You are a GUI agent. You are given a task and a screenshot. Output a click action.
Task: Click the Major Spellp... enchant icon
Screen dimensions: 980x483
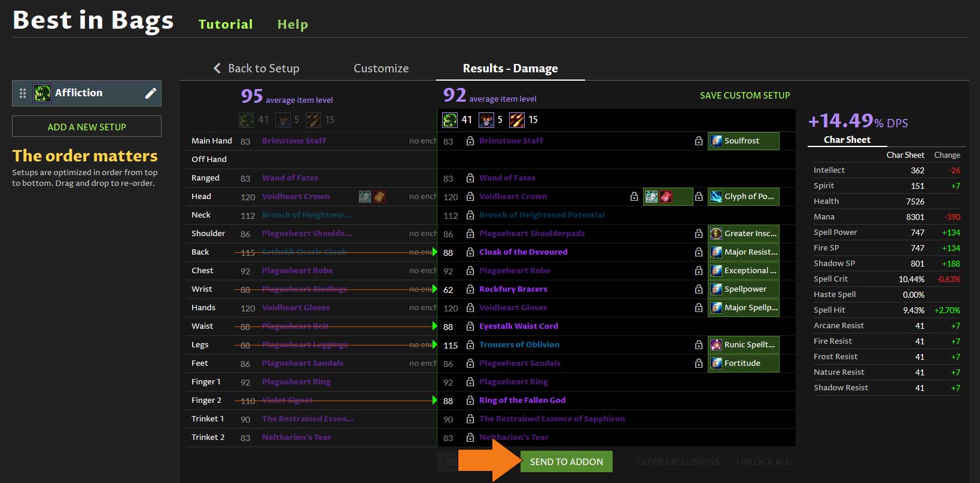pos(716,308)
